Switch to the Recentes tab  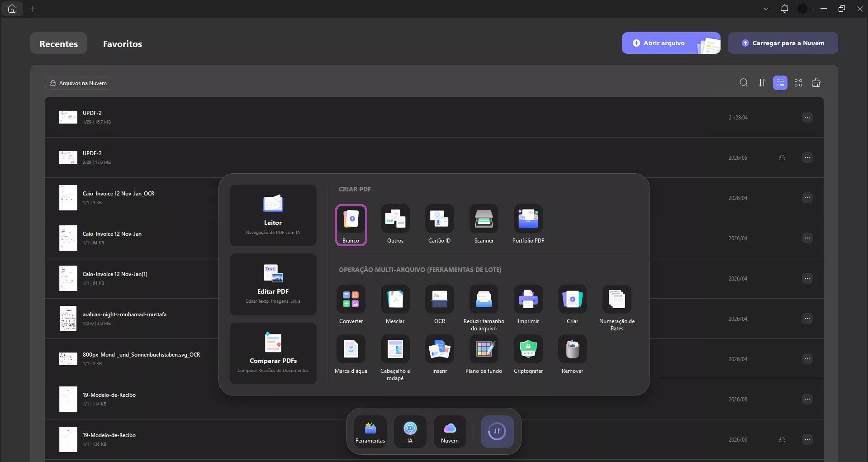tap(59, 43)
